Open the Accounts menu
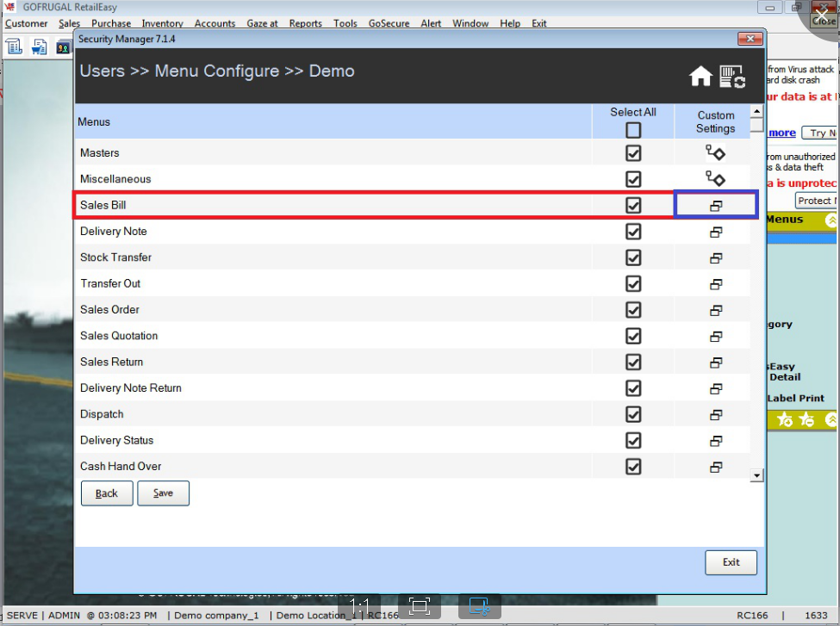Screen dimensions: 840x626 [215, 23]
